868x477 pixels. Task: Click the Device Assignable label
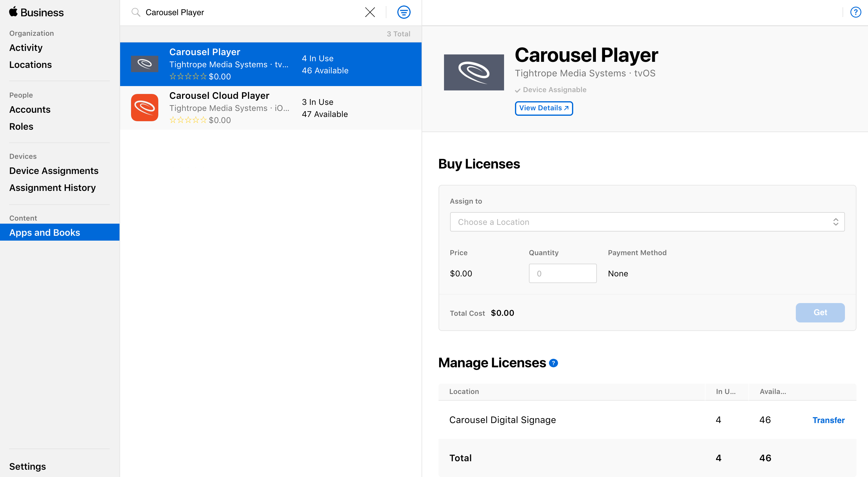pos(554,89)
